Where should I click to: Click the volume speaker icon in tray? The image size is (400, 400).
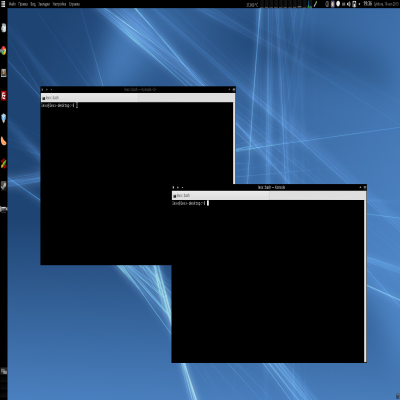click(x=349, y=4)
